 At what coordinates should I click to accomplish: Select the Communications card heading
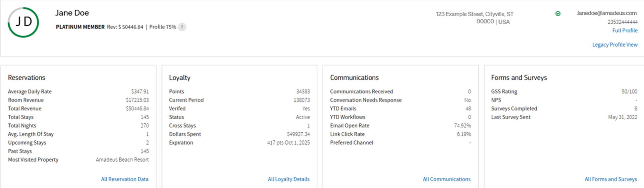click(354, 78)
